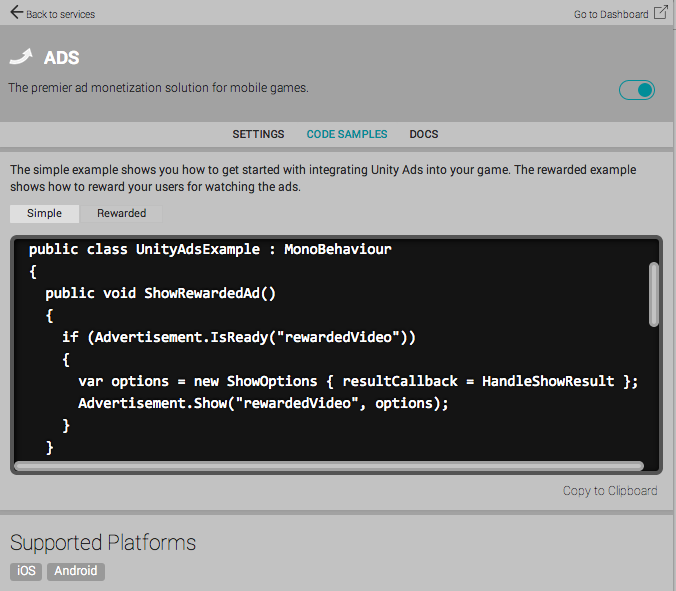676x591 pixels.
Task: Click the code panel's vertical scrollbar
Action: [654, 293]
